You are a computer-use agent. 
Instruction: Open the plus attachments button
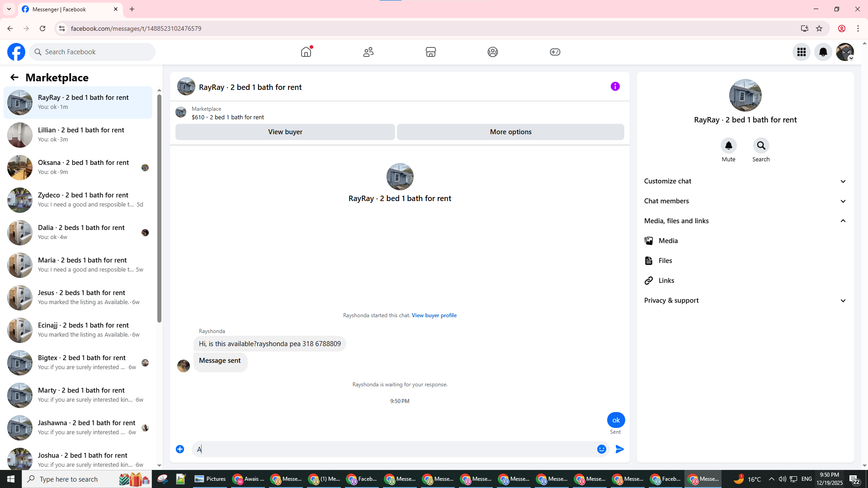tap(180, 449)
